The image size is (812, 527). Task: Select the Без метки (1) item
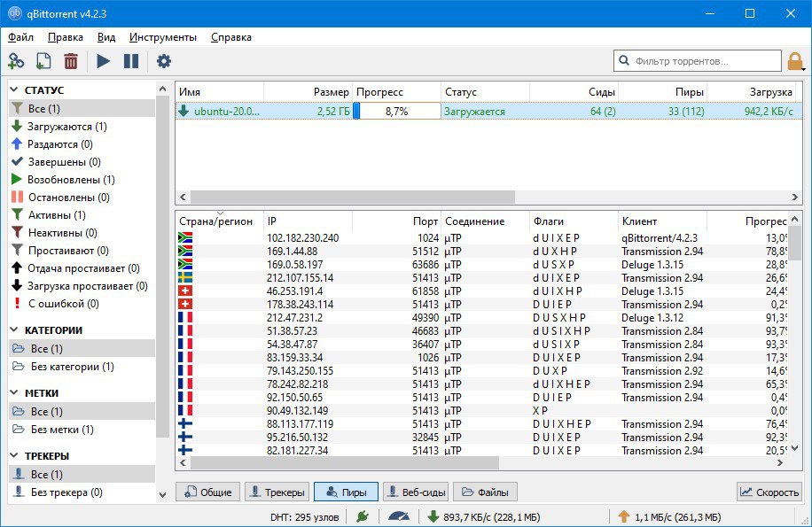click(x=82, y=430)
